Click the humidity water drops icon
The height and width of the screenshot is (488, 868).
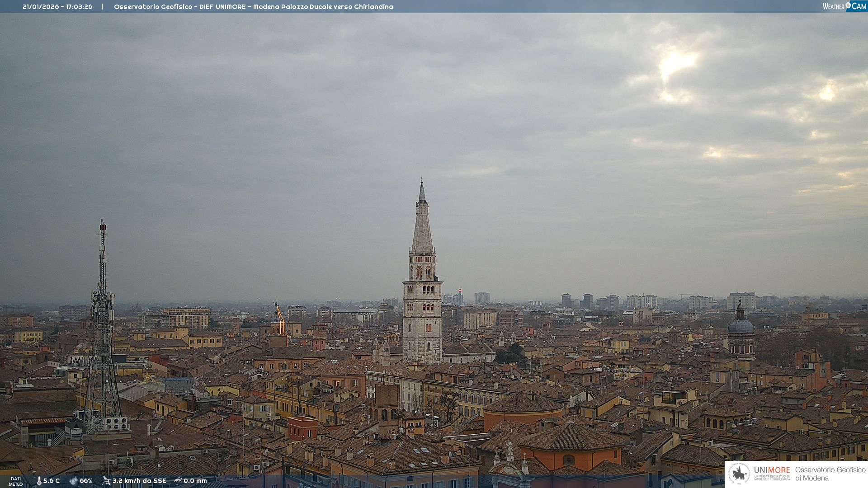(73, 481)
